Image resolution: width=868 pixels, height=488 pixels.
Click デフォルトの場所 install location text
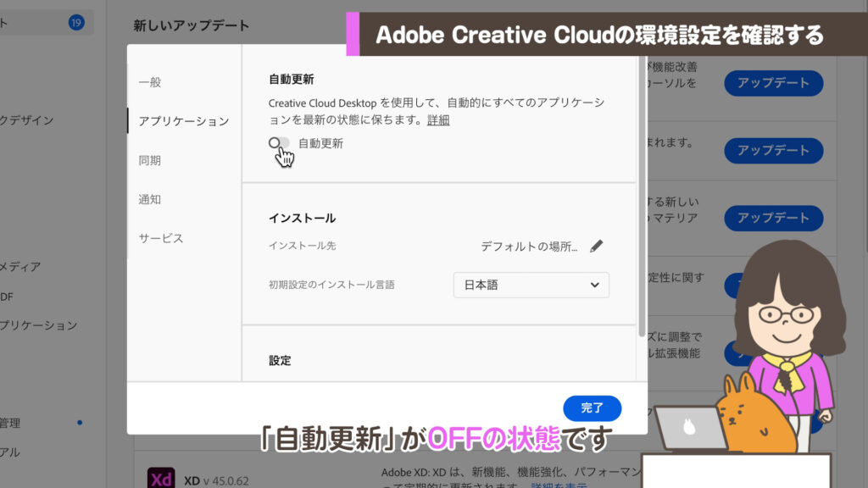tap(529, 247)
